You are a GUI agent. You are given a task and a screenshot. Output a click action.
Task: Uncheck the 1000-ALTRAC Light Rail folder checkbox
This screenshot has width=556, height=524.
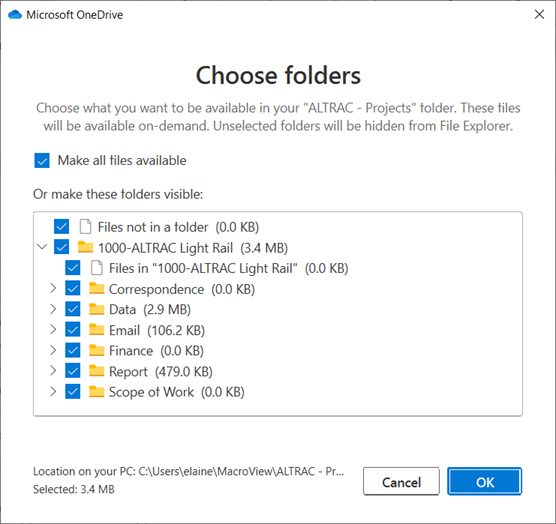coord(61,247)
